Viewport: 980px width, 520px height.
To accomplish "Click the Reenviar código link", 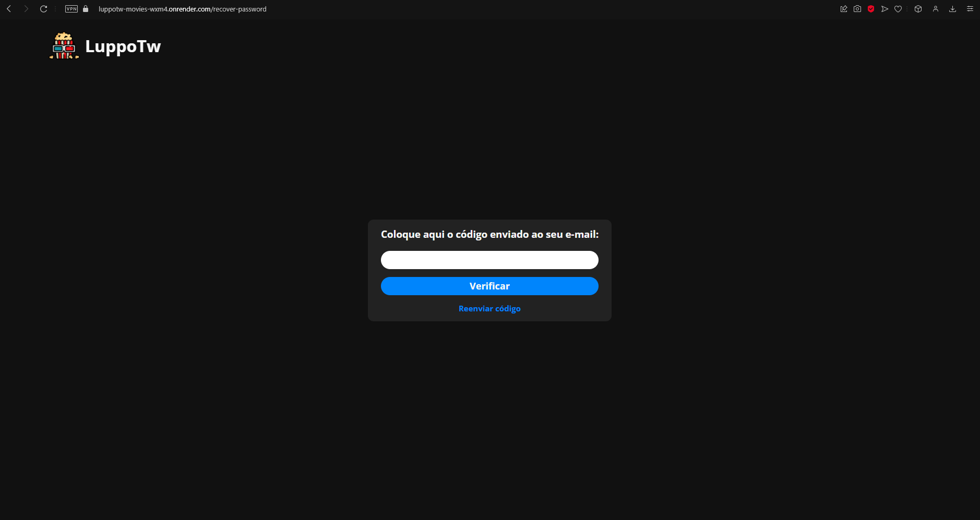I will click(489, 308).
